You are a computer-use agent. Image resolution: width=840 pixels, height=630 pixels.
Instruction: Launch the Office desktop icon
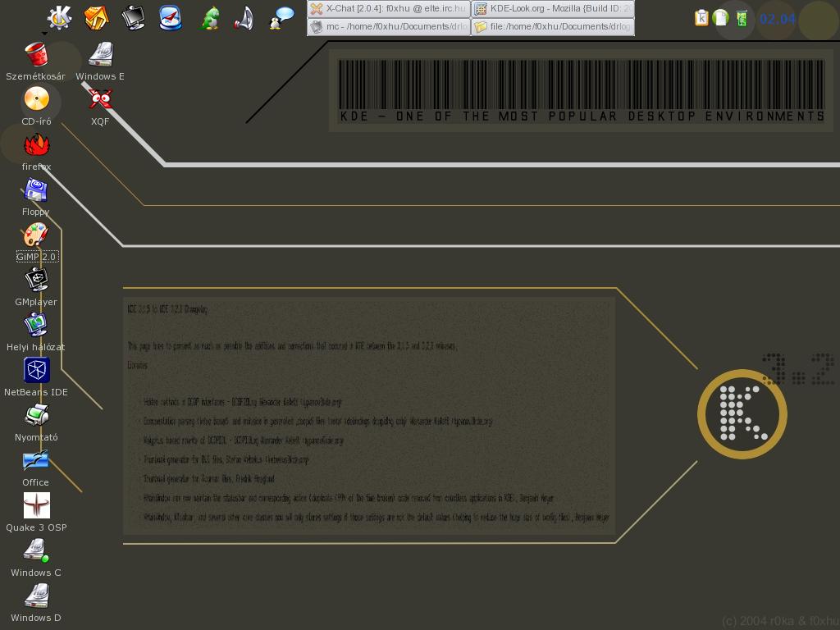(x=36, y=461)
